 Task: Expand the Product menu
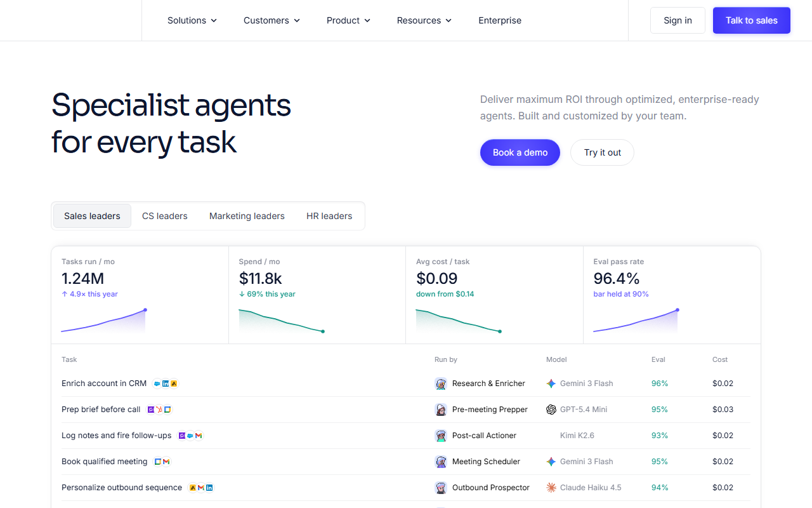(348, 20)
